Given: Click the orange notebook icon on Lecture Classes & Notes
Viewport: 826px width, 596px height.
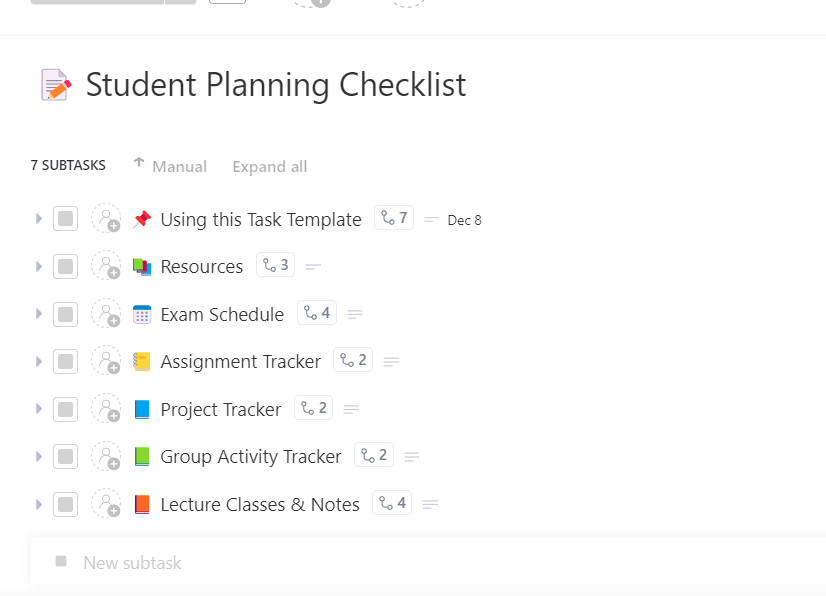Looking at the screenshot, I should 141,504.
